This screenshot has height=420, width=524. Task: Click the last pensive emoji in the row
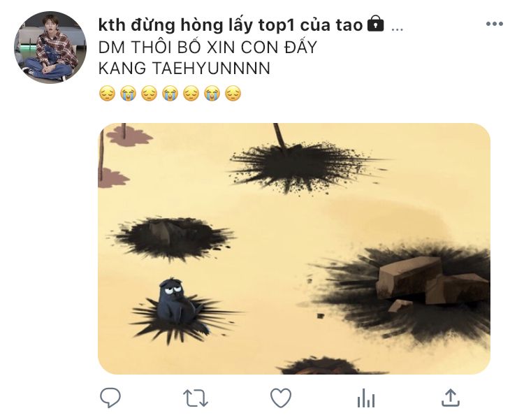point(233,94)
